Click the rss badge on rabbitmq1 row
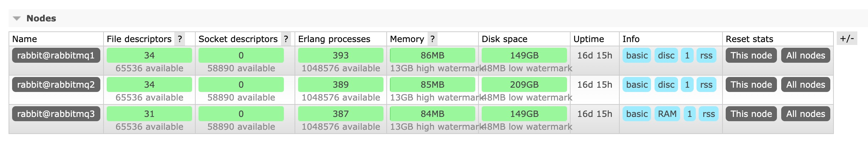 pos(706,56)
